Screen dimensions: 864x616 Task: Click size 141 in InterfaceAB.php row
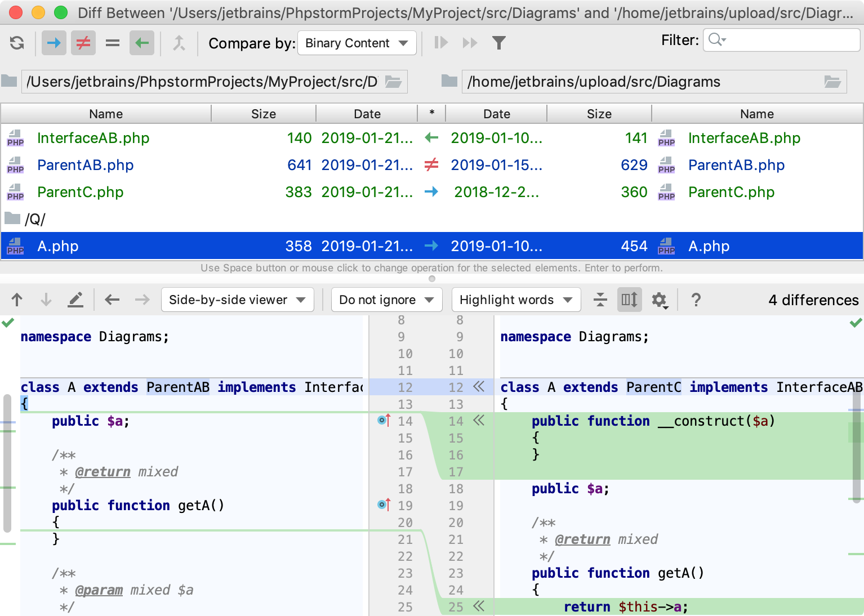pos(636,138)
